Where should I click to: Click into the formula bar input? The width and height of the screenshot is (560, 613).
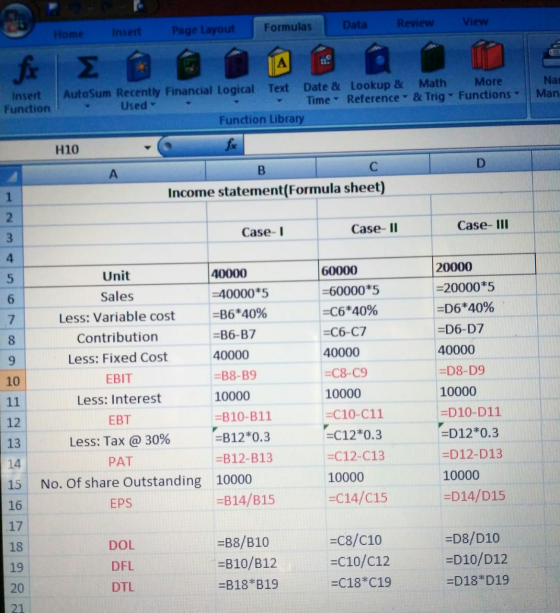(x=401, y=141)
